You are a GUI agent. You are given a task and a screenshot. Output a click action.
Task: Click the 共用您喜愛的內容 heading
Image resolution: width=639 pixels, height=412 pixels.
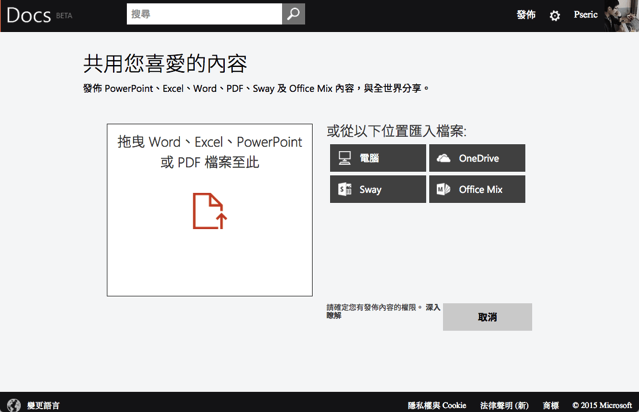(165, 64)
